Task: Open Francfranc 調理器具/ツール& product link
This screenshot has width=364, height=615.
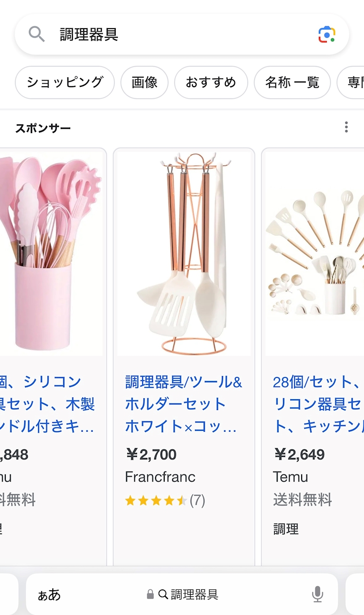Action: [184, 404]
